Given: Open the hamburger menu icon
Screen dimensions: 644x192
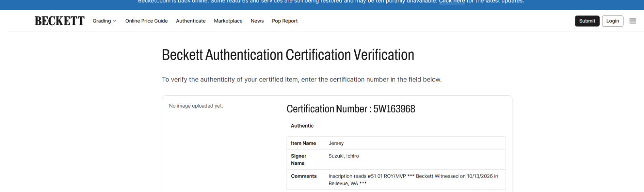Looking at the screenshot, I should click(633, 21).
